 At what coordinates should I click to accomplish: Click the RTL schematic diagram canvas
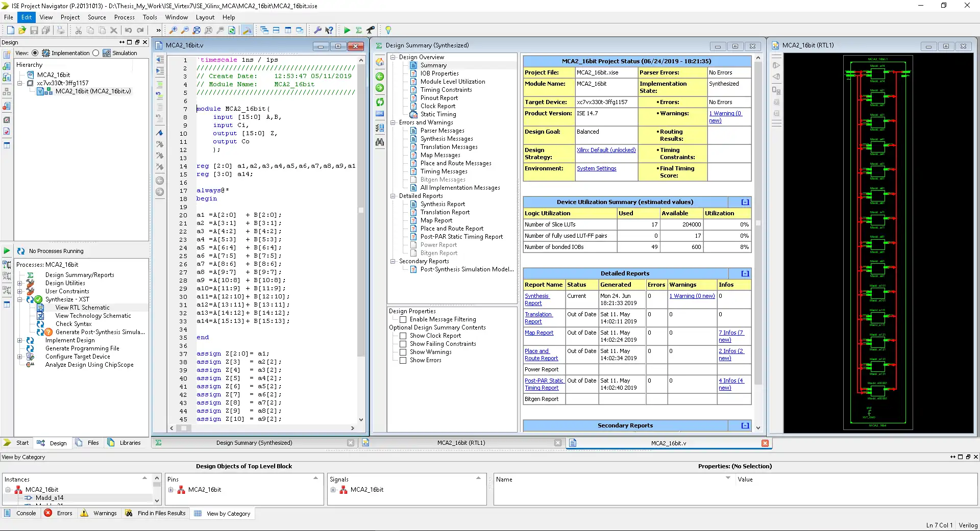pos(878,243)
